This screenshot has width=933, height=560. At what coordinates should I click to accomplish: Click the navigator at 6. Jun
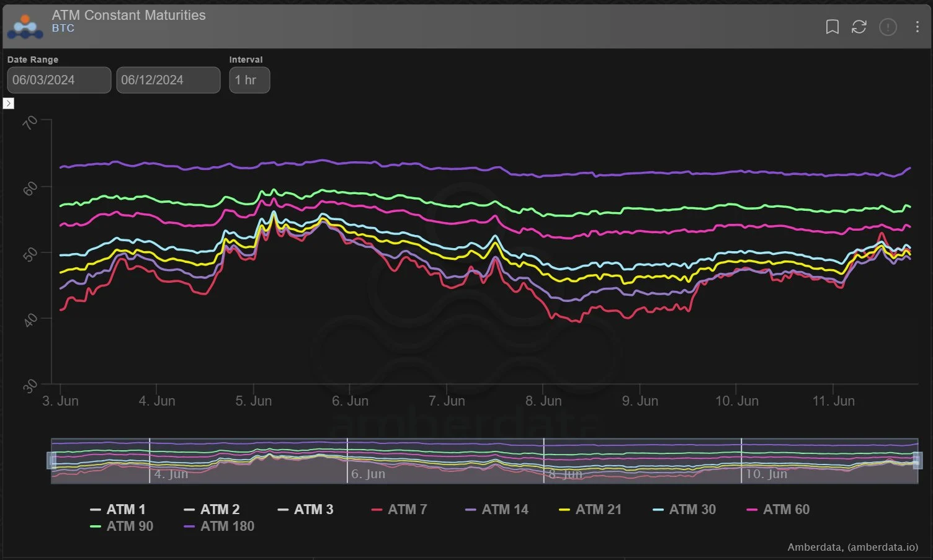(368, 474)
